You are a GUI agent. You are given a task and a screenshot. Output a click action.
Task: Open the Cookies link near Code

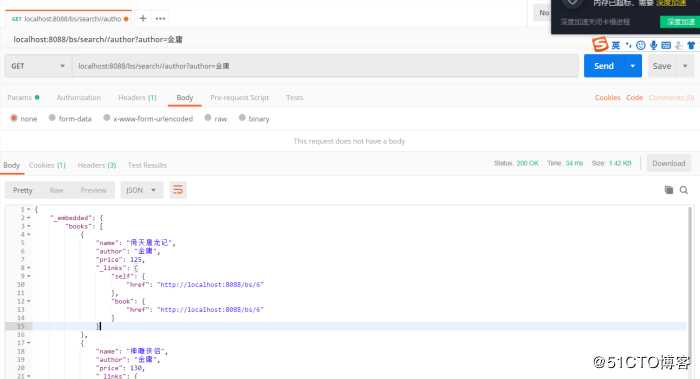click(608, 97)
